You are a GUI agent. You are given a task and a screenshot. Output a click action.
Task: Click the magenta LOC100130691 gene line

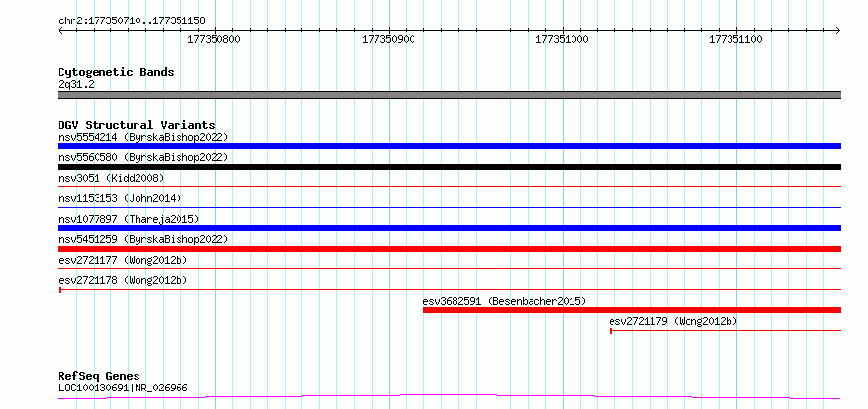click(449, 396)
